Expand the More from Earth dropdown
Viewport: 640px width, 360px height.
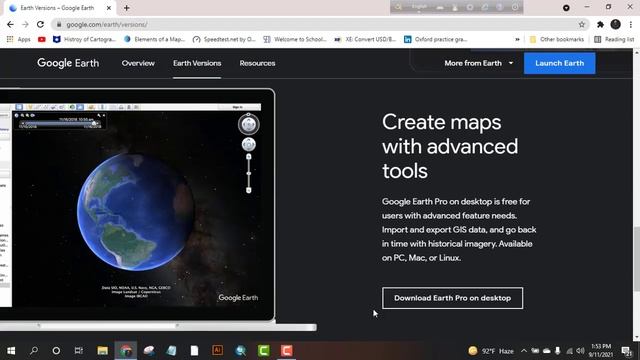pyautogui.click(x=478, y=63)
